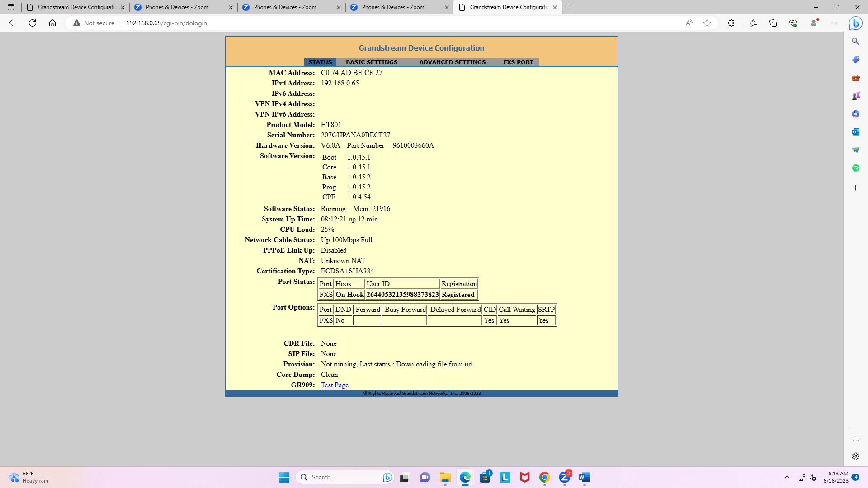Click the GR909 Test Page link

(335, 385)
